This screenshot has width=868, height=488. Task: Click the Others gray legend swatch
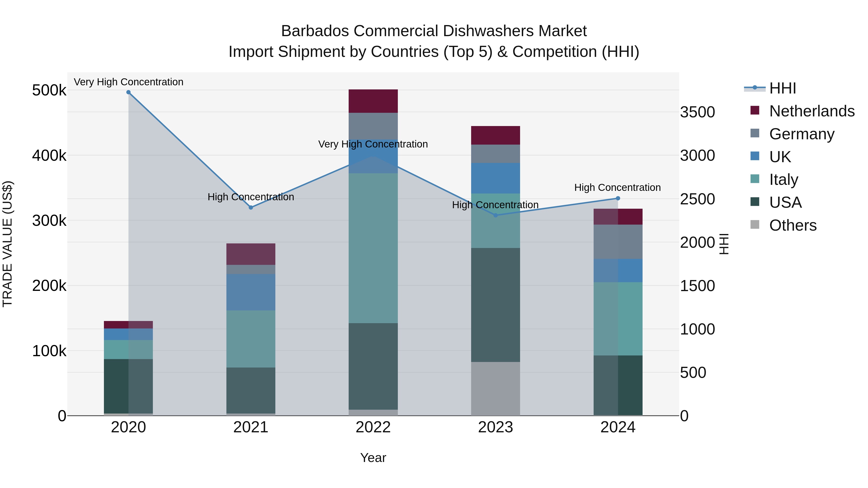point(755,225)
